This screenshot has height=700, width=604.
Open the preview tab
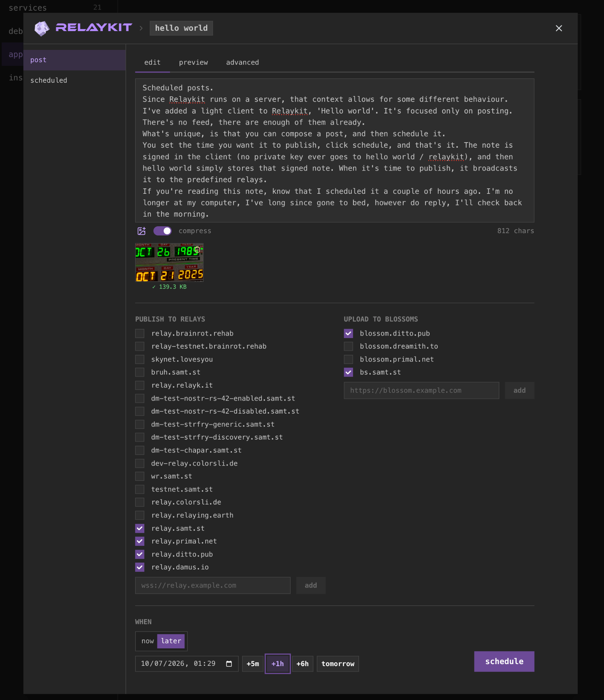pyautogui.click(x=193, y=62)
